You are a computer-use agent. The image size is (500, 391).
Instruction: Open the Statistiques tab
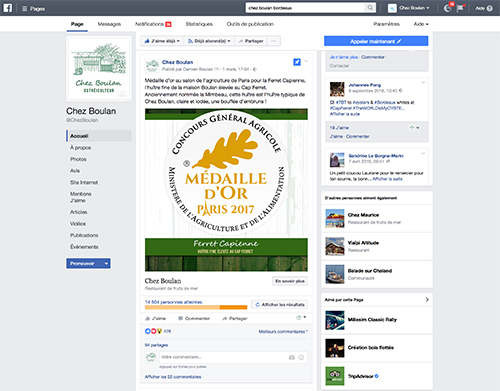199,24
